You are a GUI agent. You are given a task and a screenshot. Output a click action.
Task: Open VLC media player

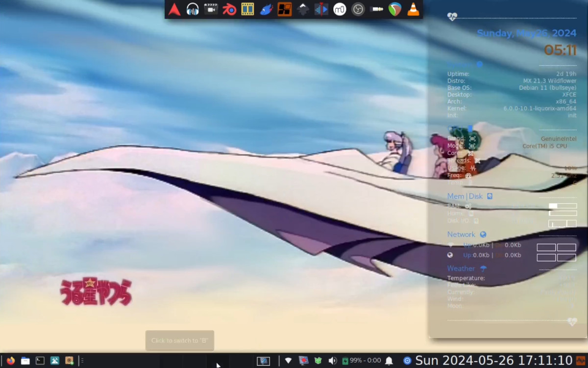click(414, 9)
